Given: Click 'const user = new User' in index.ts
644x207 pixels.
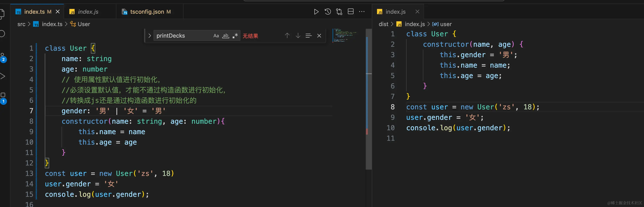Looking at the screenshot, I should click(x=88, y=174).
